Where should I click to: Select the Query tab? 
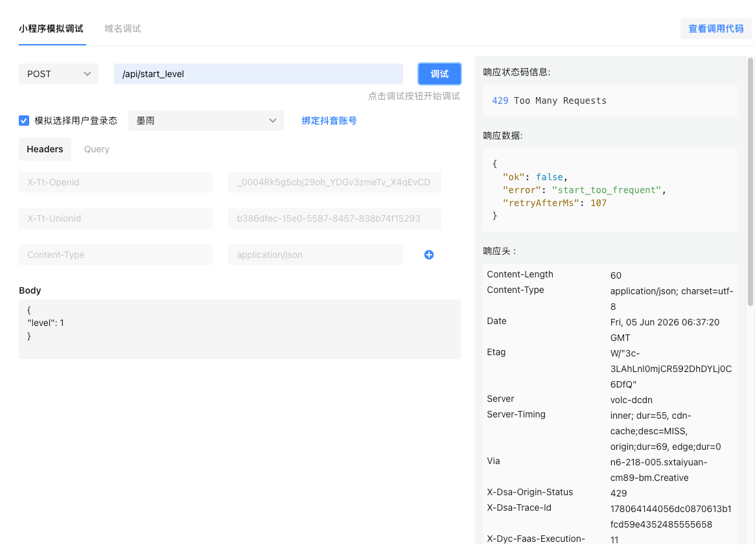pos(97,149)
